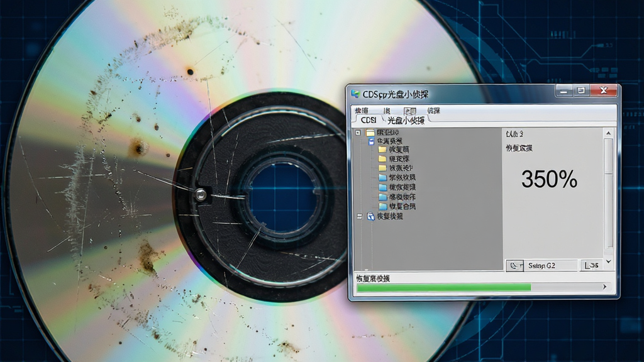Click the 350% progress readout
The width and height of the screenshot is (644, 362).
pos(549,179)
